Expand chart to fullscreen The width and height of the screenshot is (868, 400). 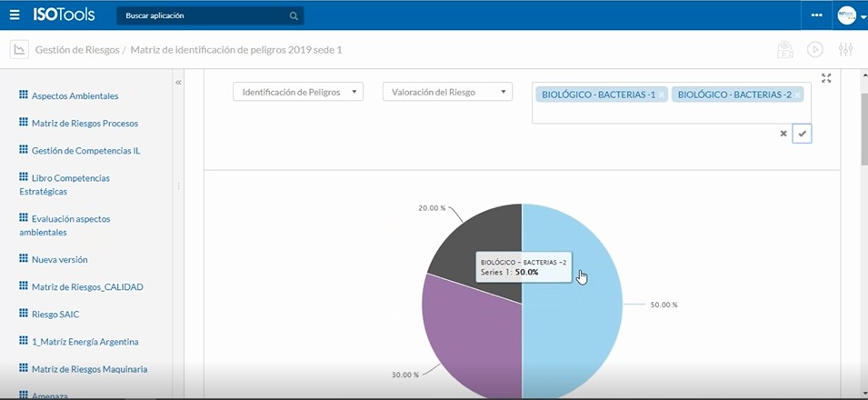[826, 78]
